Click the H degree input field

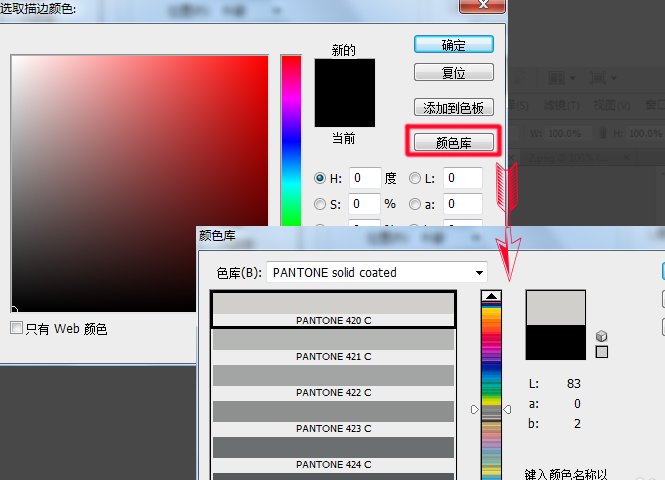coord(365,178)
